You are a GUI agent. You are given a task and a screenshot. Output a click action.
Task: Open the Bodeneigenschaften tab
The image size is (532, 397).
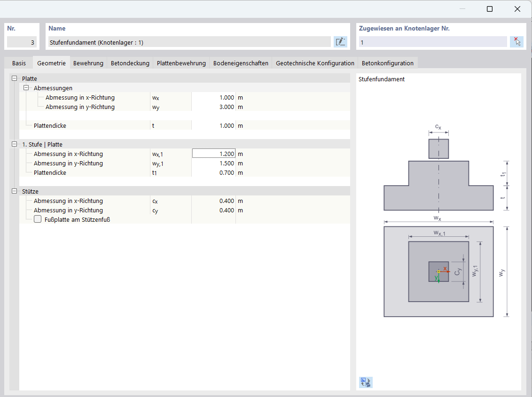(x=241, y=63)
